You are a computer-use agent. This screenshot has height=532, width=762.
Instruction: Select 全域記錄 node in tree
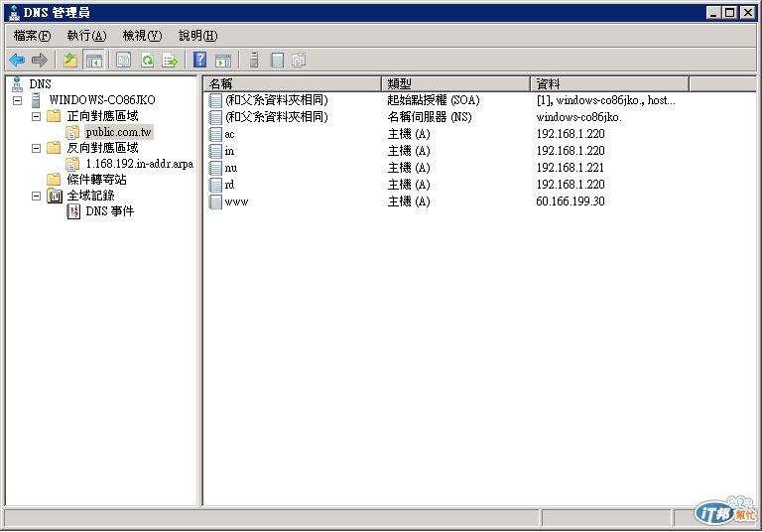click(x=91, y=196)
